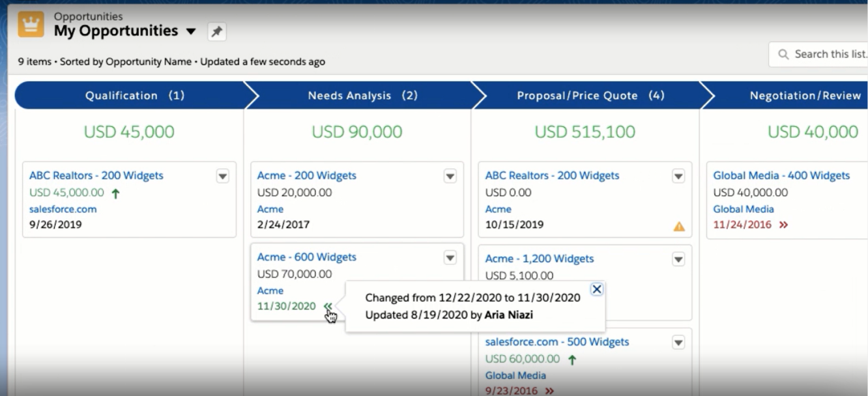Click the USD 40,000 Negotiation/Review total
The width and height of the screenshot is (868, 396).
pyautogui.click(x=813, y=132)
